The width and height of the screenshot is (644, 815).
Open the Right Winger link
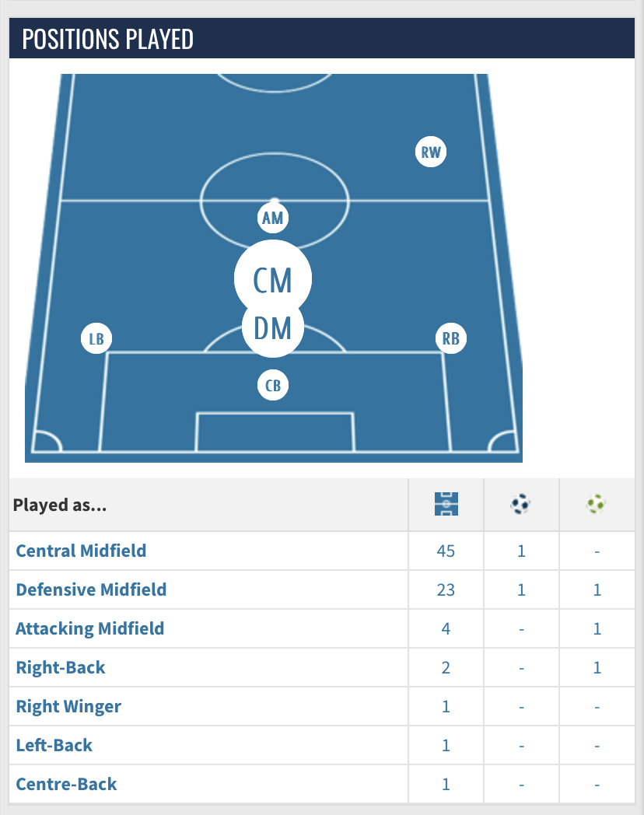(x=68, y=706)
